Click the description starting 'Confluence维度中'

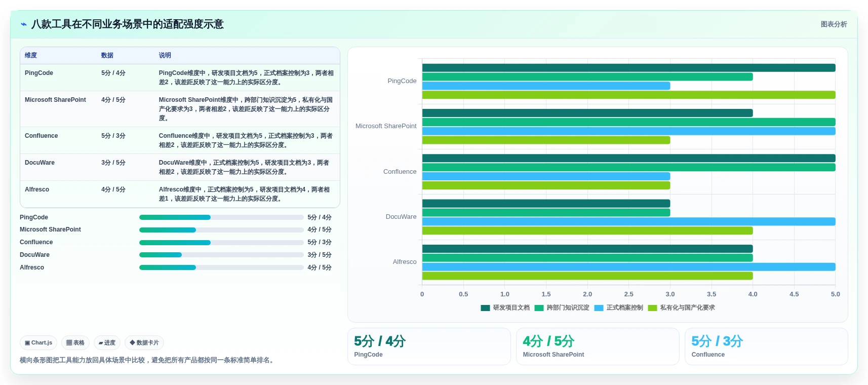point(246,140)
